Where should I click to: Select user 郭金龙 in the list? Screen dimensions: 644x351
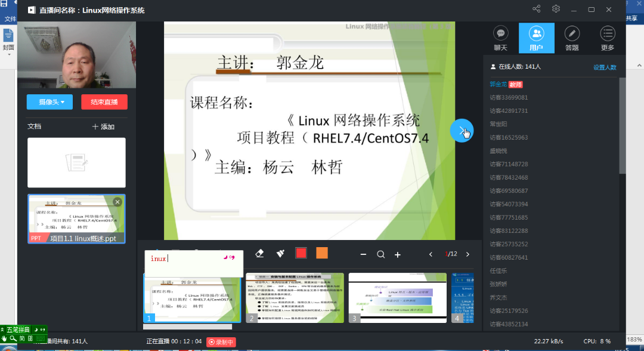(498, 84)
